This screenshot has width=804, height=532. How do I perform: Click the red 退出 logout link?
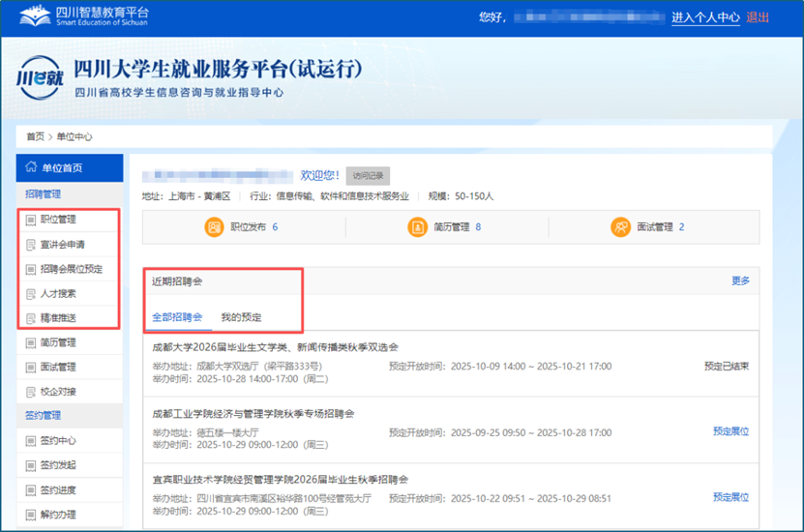click(x=758, y=17)
